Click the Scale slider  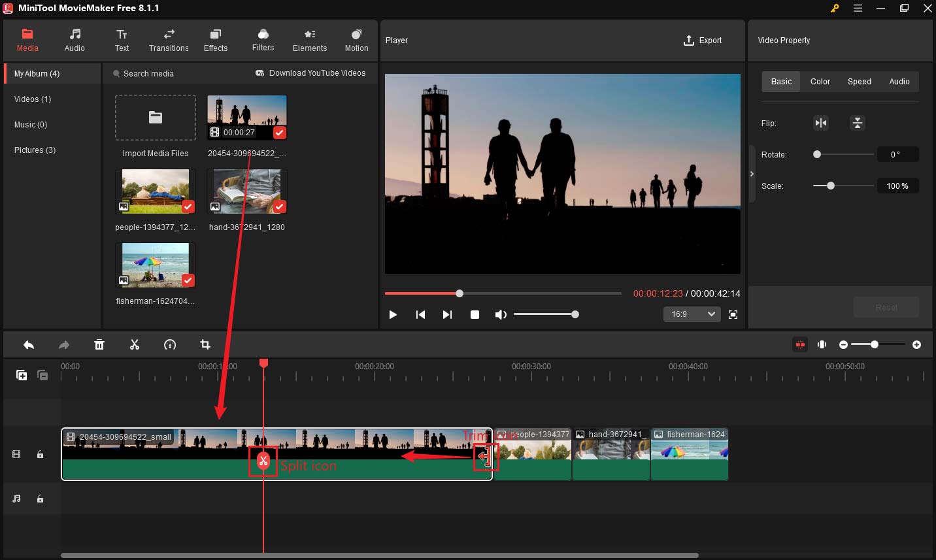click(843, 186)
